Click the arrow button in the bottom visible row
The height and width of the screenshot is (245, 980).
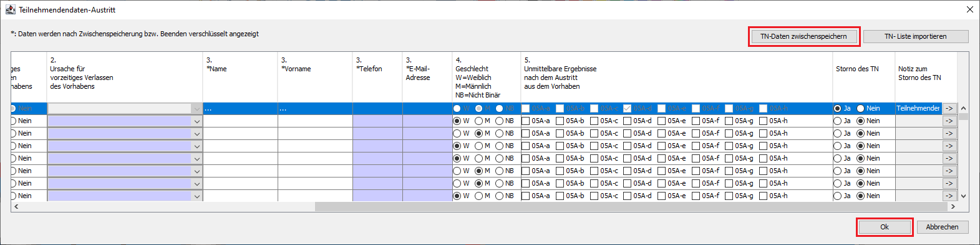click(949, 196)
